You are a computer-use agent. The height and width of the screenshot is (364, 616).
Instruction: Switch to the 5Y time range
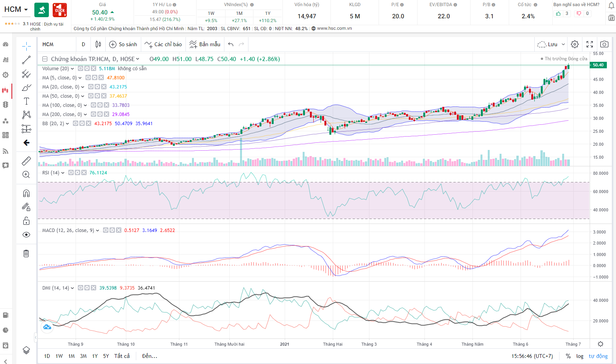coord(106,356)
